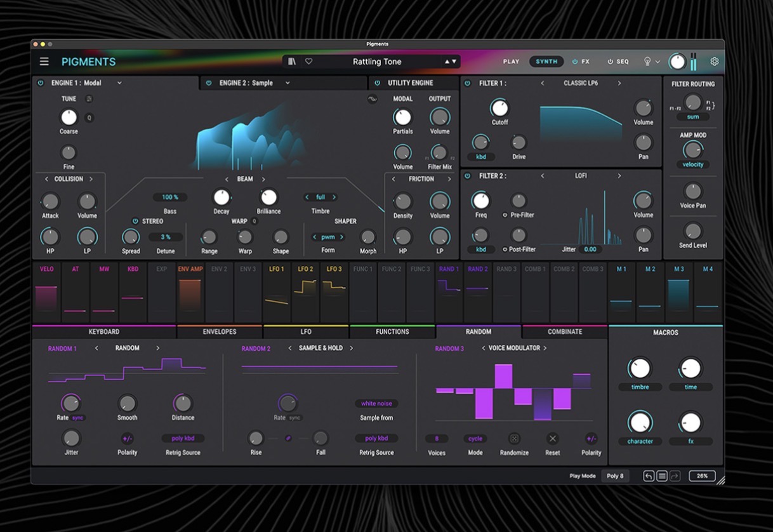The image size is (773, 532).
Task: Click the undo arrow in the bottom bar
Action: pyautogui.click(x=649, y=476)
